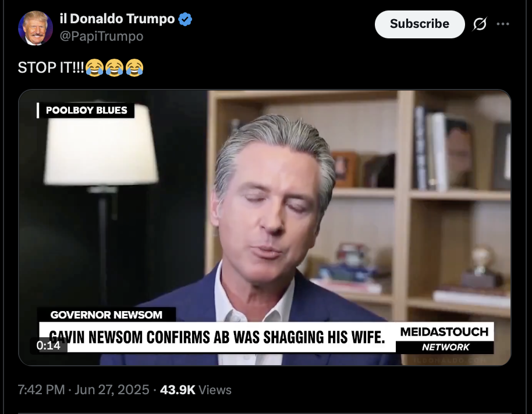Click the first laughing-crying emoji

point(94,67)
